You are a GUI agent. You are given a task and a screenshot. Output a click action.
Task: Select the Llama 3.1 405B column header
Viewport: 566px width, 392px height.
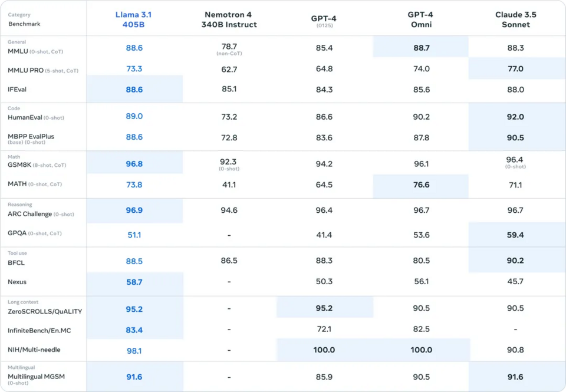134,19
